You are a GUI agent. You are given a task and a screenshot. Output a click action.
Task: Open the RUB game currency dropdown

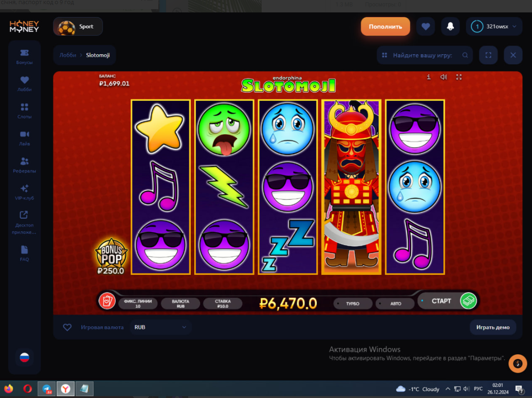161,327
